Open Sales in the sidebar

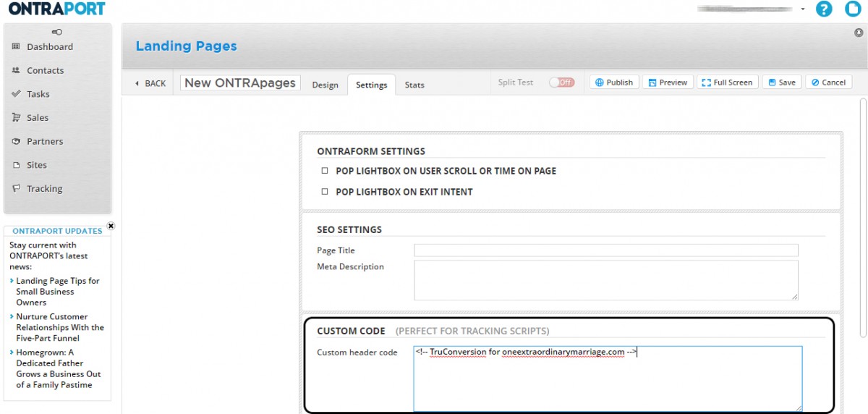coord(38,118)
